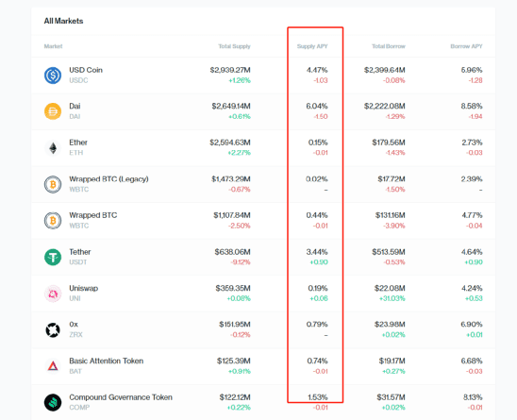Click USD Coin supply APY 4.47%

point(317,70)
